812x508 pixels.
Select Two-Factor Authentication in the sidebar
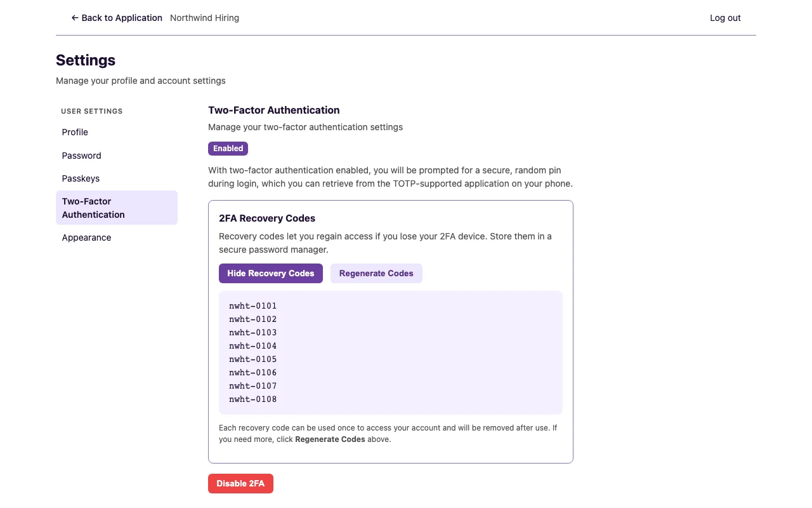click(117, 208)
